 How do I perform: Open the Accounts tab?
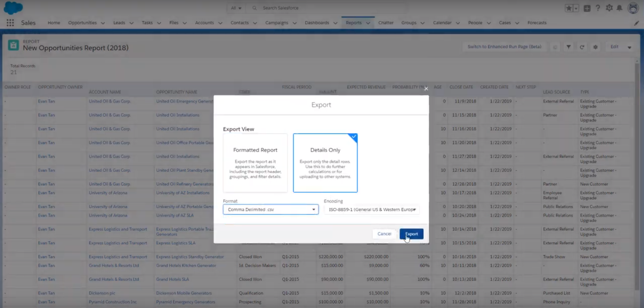click(205, 23)
